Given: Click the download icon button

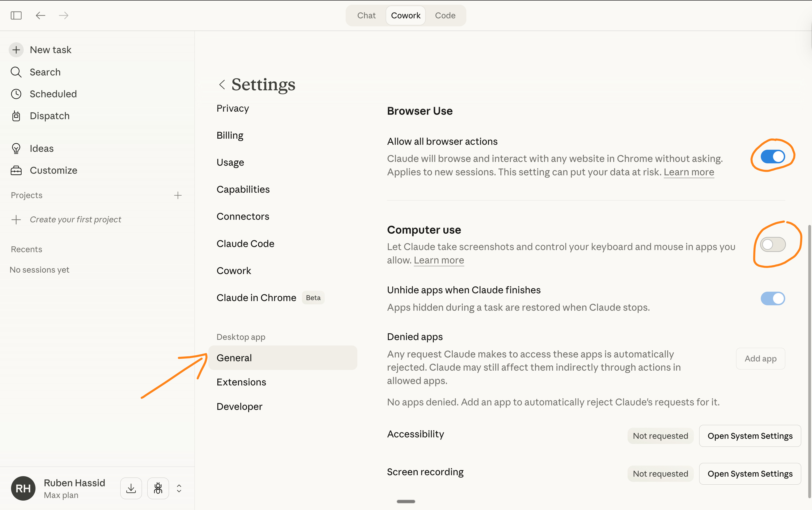Looking at the screenshot, I should [131, 488].
